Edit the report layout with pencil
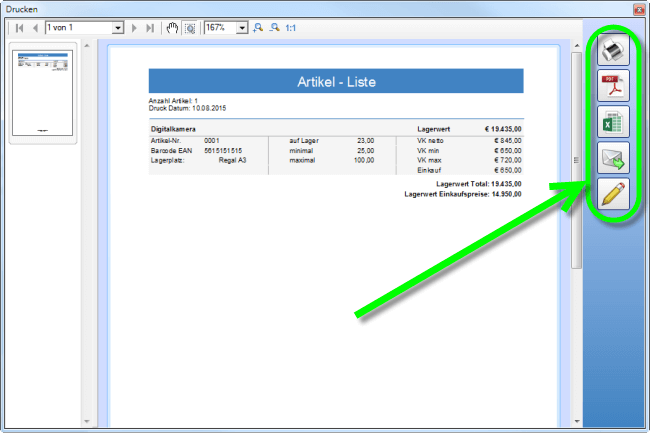The image size is (650, 433). coord(613,194)
